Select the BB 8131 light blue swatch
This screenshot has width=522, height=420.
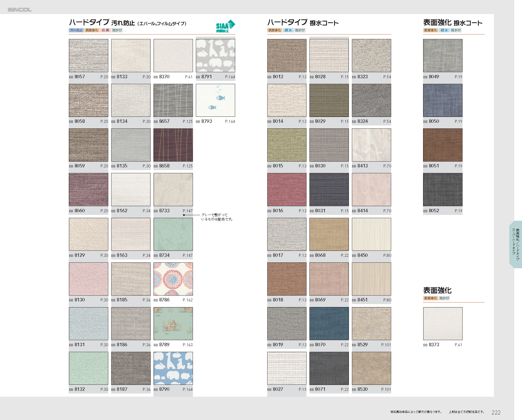click(88, 323)
